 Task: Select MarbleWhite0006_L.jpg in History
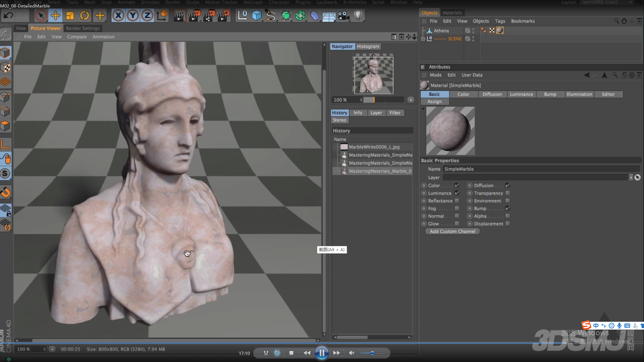[x=372, y=147]
